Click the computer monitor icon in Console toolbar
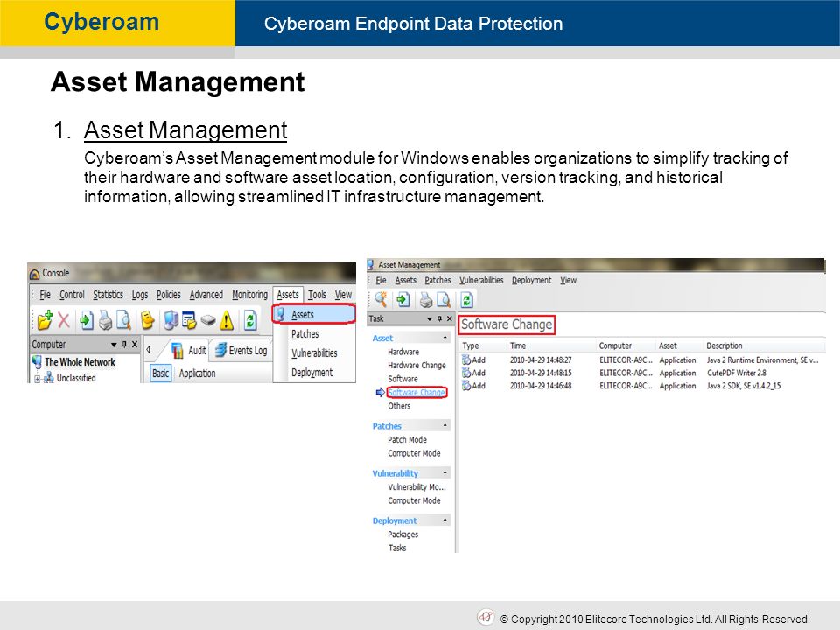The height and width of the screenshot is (630, 840). click(x=171, y=320)
